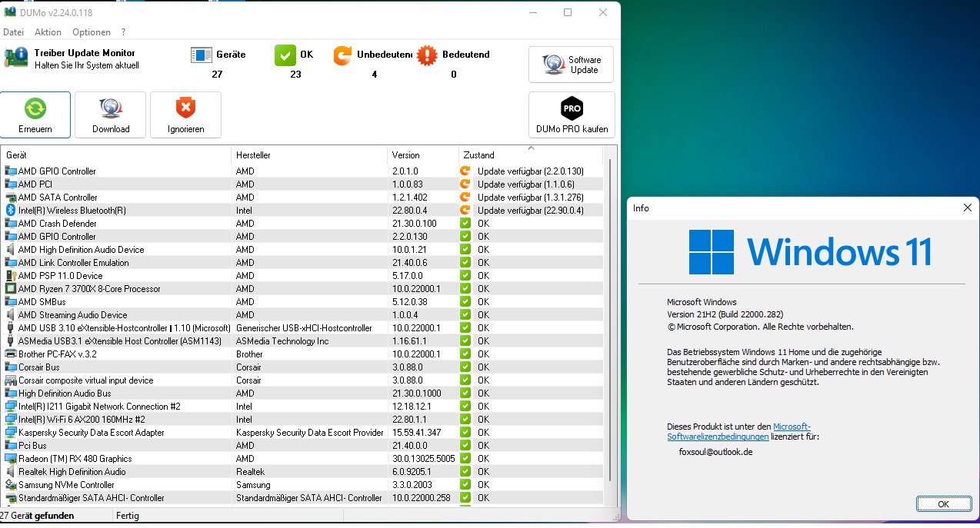Click Realtek High Definition Audio speaker icon
The image size is (980, 528).
click(11, 472)
